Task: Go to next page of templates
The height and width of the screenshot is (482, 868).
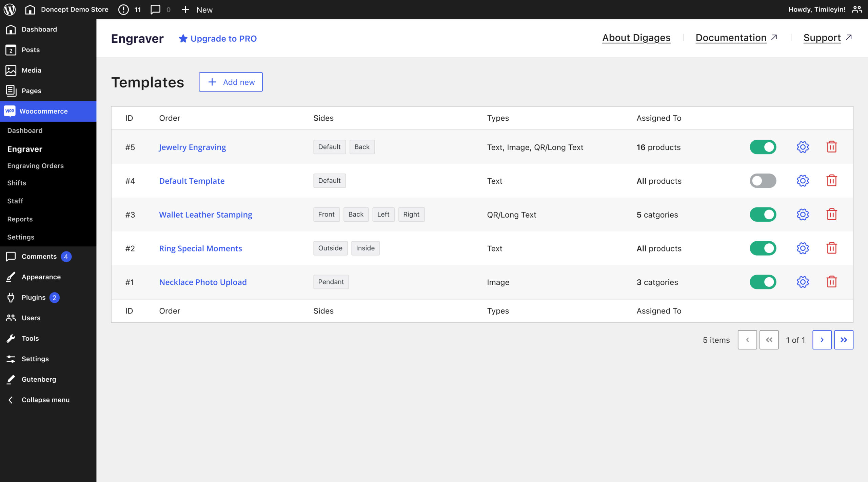Action: (x=822, y=340)
